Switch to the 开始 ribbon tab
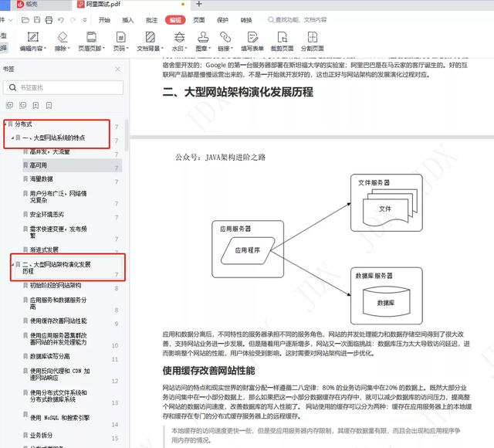The width and height of the screenshot is (494, 448). [x=104, y=20]
